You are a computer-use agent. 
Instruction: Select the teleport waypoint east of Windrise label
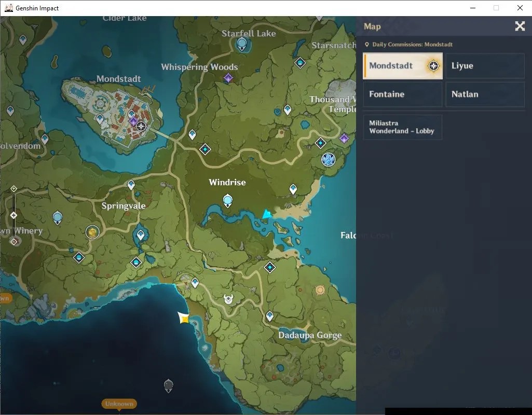coord(293,189)
